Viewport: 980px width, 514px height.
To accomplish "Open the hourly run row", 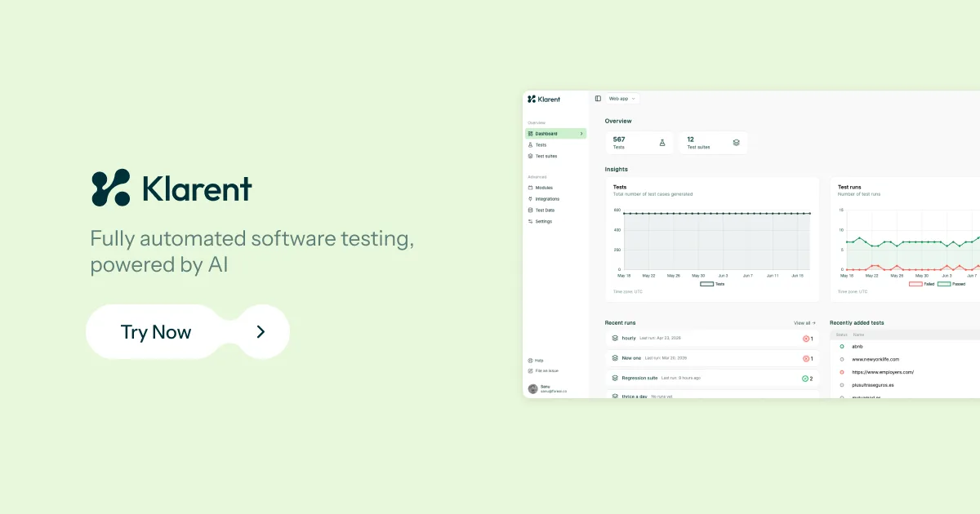I will tap(711, 338).
